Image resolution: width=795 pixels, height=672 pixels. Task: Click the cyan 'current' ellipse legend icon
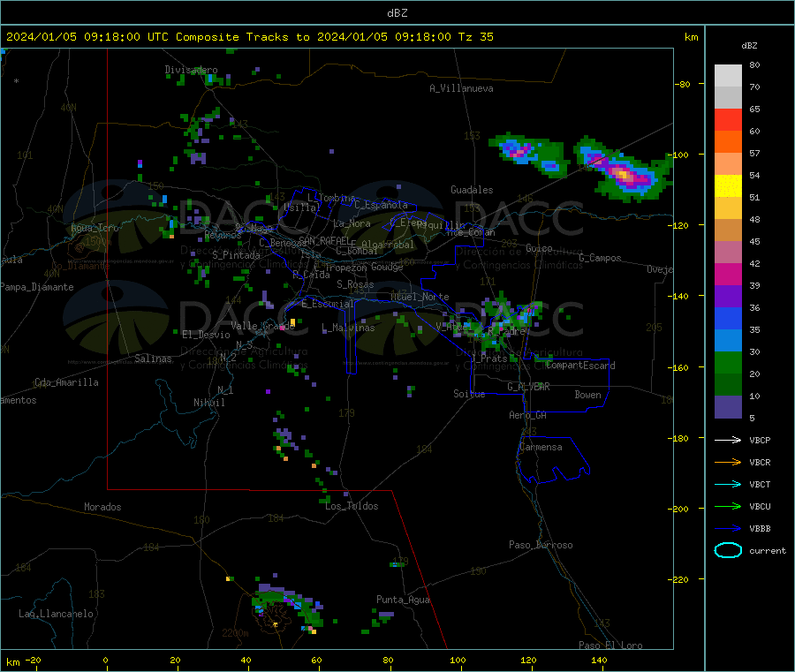[728, 550]
